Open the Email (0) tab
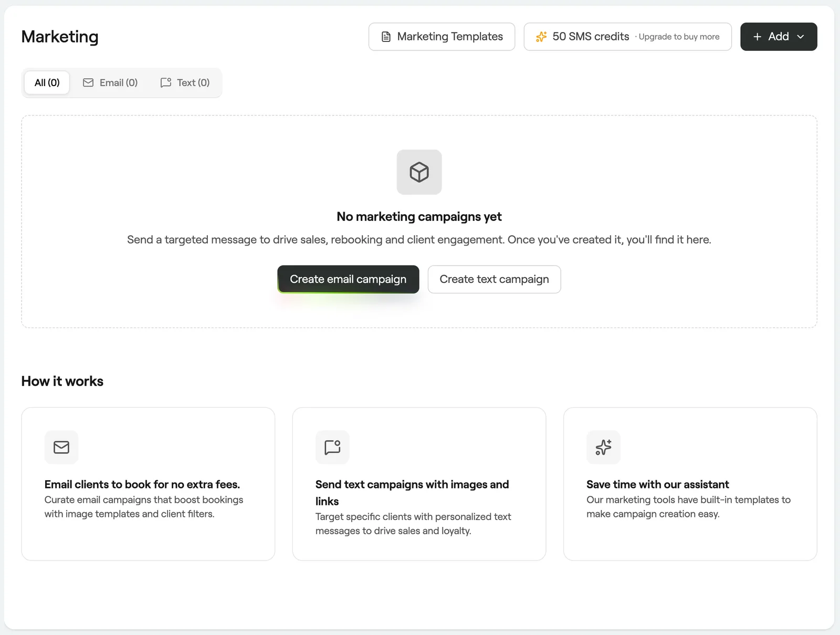Image resolution: width=840 pixels, height=635 pixels. tap(110, 82)
